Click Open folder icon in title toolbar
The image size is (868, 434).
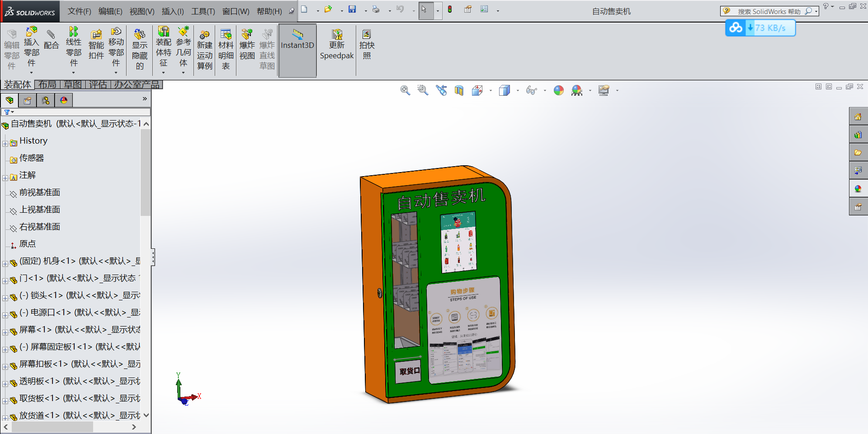click(328, 9)
